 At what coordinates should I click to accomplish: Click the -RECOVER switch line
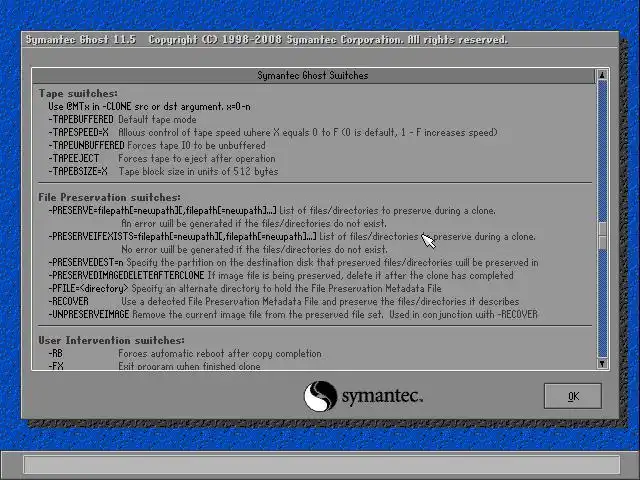point(284,302)
